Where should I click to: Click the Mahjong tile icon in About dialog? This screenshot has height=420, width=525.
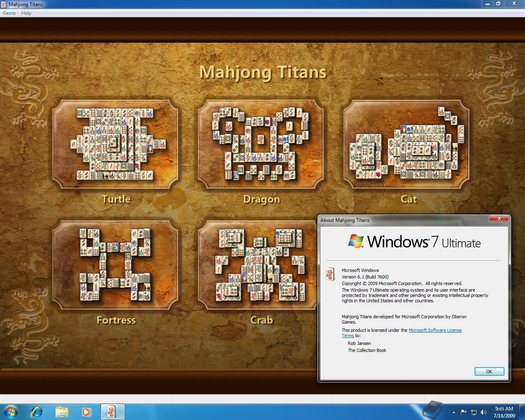[x=331, y=274]
